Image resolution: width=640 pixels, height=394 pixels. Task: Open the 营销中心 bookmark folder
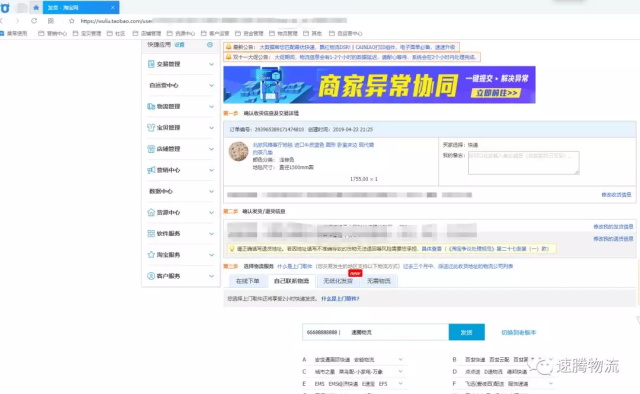53,33
